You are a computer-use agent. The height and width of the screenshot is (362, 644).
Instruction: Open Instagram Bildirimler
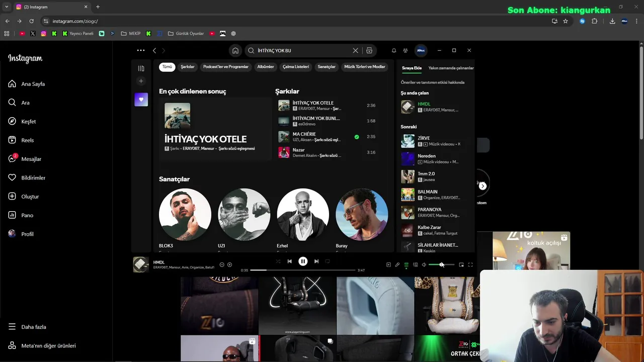[x=27, y=177]
